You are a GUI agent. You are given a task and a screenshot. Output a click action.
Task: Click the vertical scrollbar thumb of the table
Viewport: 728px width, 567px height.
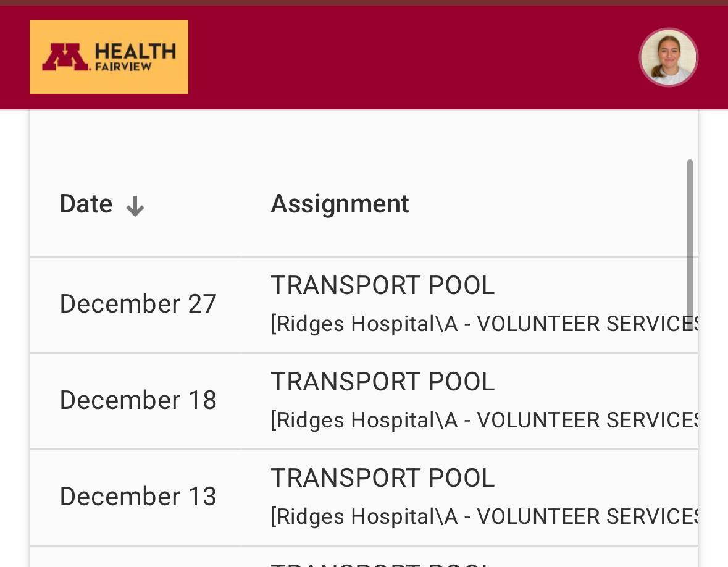[x=690, y=241]
